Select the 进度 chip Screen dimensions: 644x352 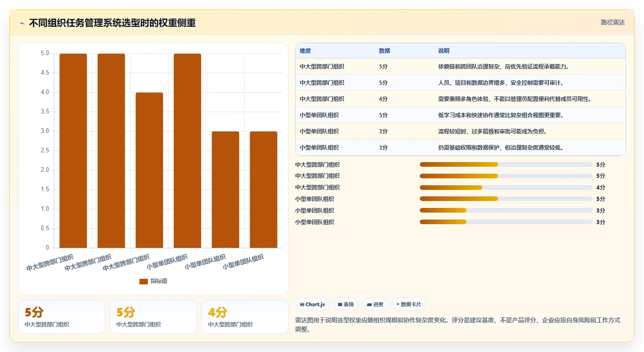pyautogui.click(x=375, y=304)
